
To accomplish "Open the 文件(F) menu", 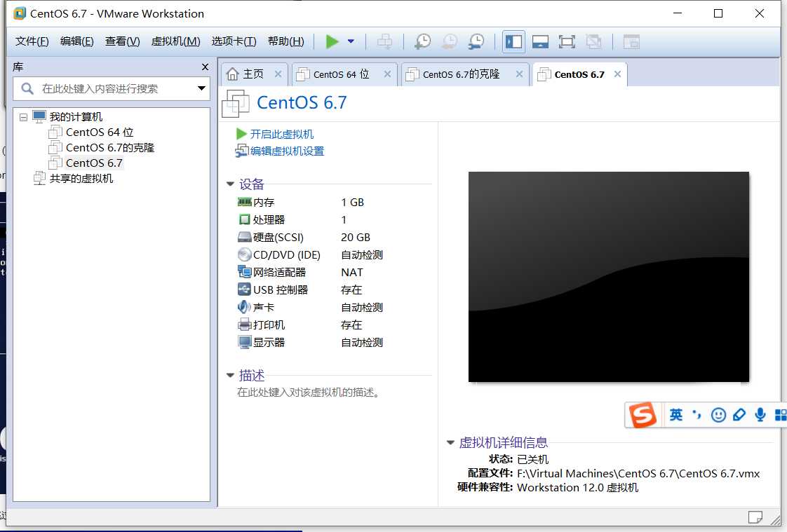I will click(x=32, y=41).
